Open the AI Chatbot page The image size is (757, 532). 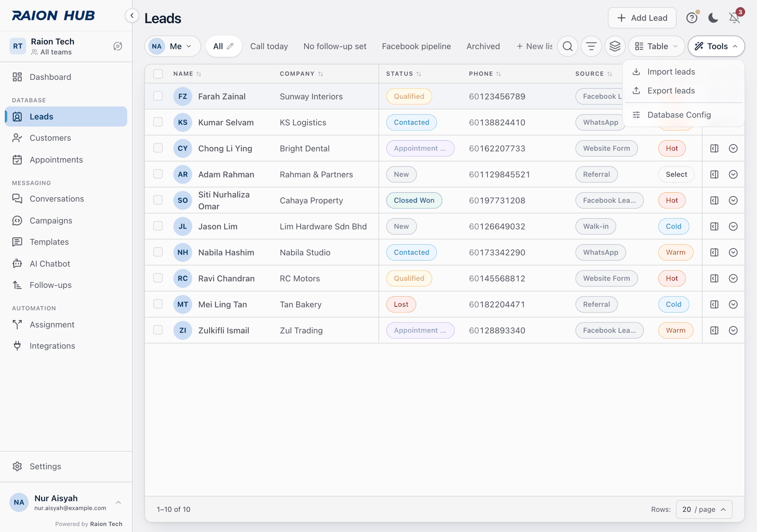pos(66,263)
